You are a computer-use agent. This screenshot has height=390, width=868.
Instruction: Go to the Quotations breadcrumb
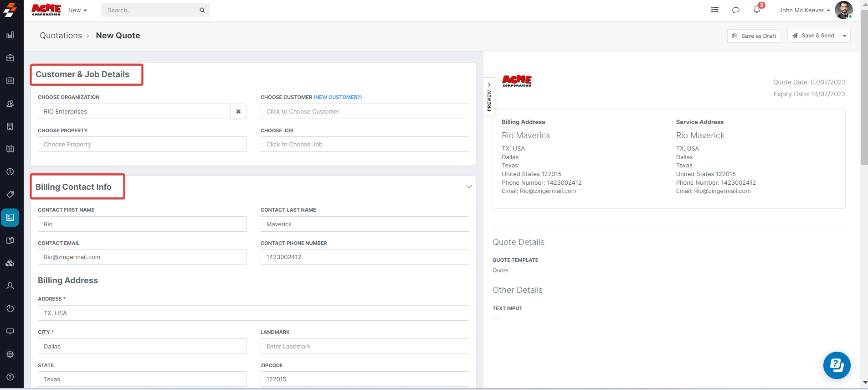(x=61, y=36)
